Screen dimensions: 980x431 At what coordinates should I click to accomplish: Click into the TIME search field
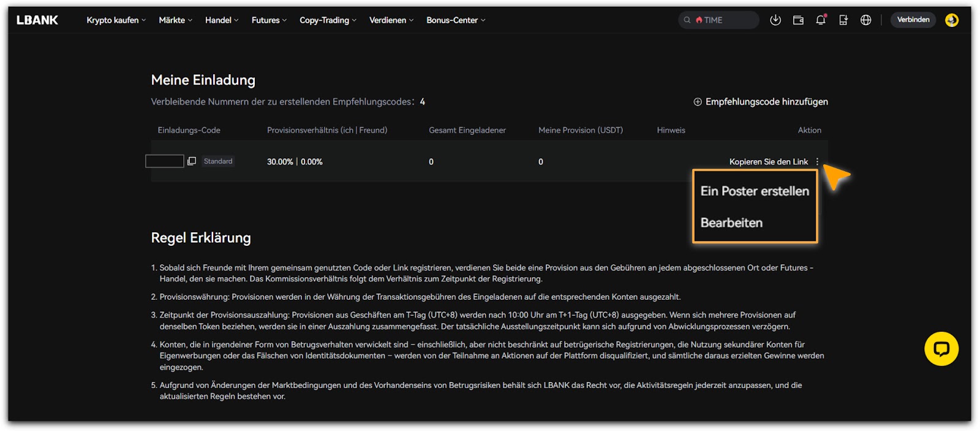click(x=723, y=20)
